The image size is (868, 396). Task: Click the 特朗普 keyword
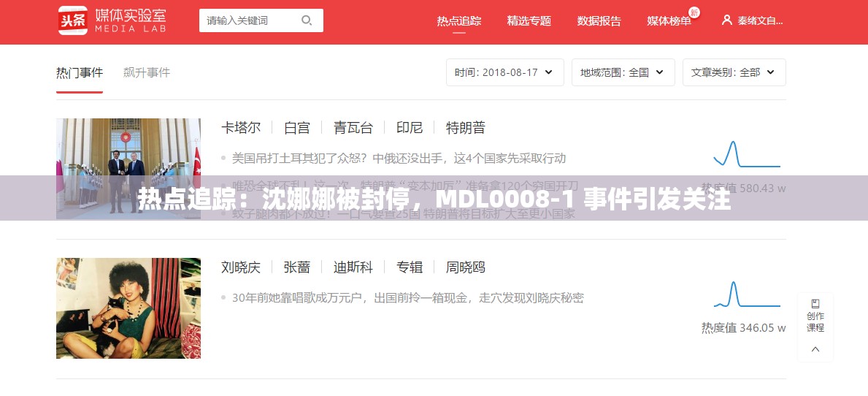(466, 128)
